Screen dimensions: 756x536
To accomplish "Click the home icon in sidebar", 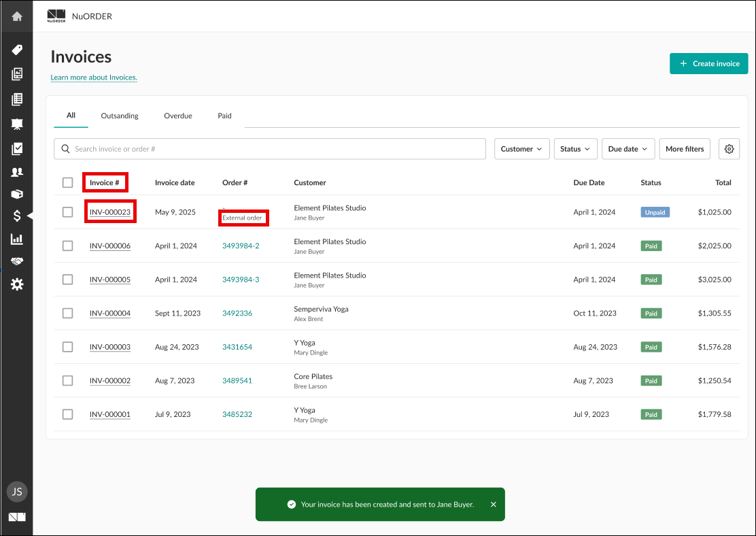I will [x=17, y=16].
